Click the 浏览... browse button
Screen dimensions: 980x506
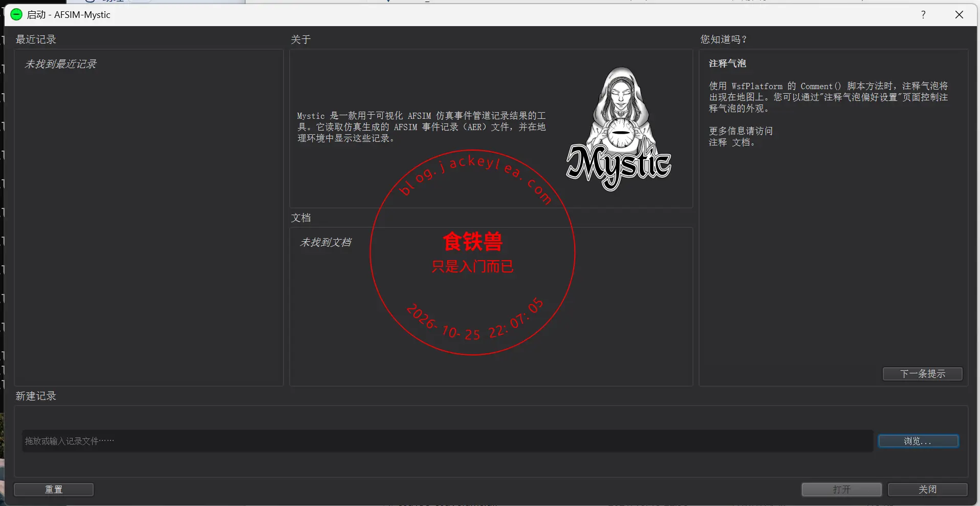(x=918, y=441)
